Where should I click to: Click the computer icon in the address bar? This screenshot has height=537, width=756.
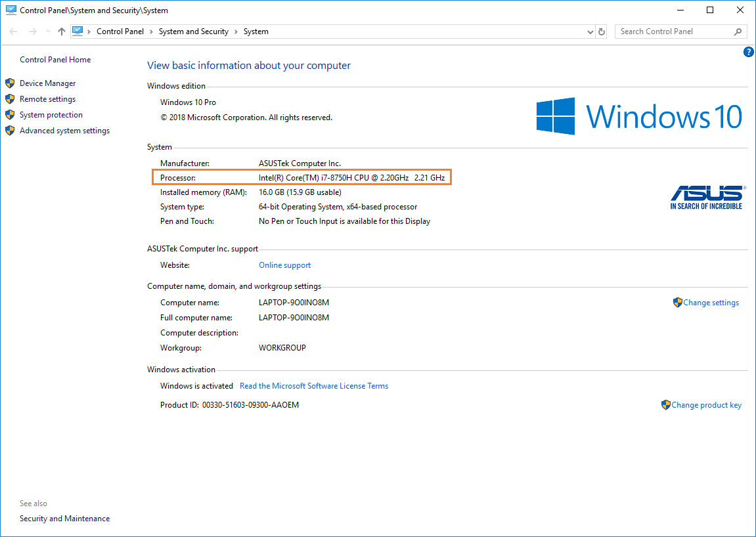click(x=78, y=31)
